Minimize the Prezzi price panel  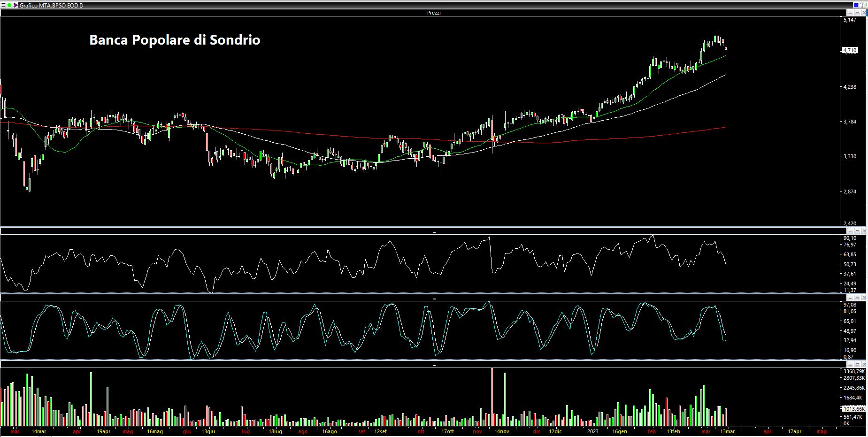pos(851,13)
